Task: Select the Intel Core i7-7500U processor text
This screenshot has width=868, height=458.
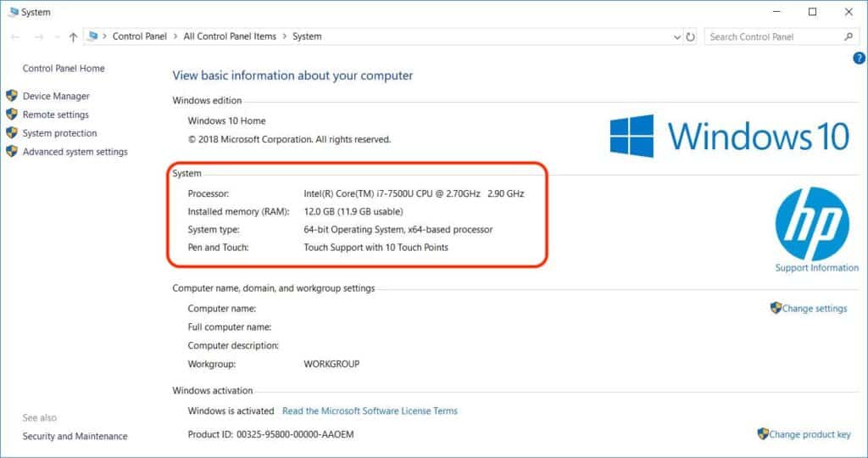Action: [414, 193]
